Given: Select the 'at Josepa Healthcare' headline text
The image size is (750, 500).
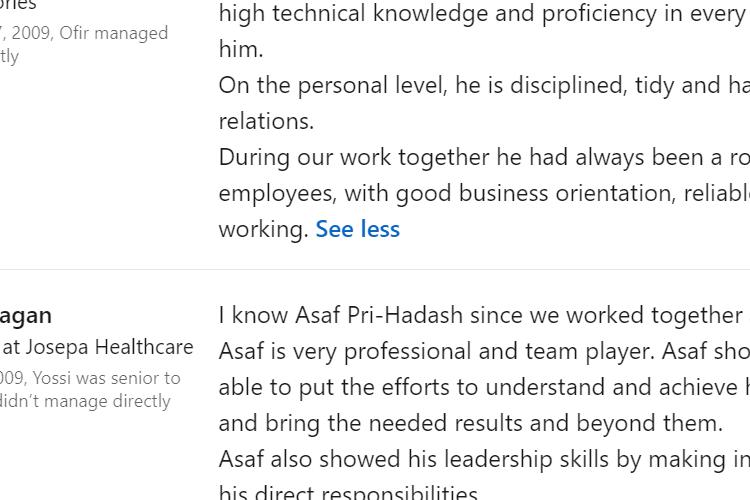Looking at the screenshot, I should click(97, 347).
